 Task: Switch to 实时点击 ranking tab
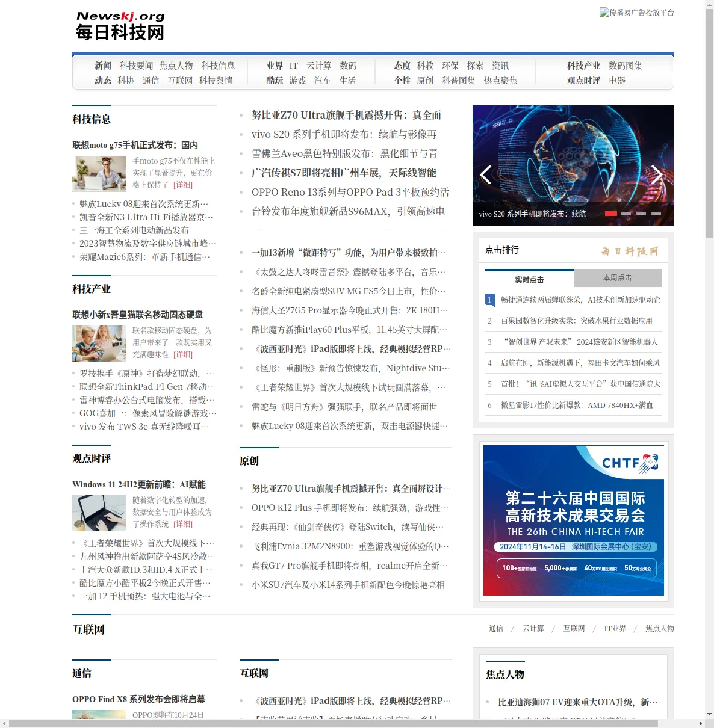click(x=529, y=279)
